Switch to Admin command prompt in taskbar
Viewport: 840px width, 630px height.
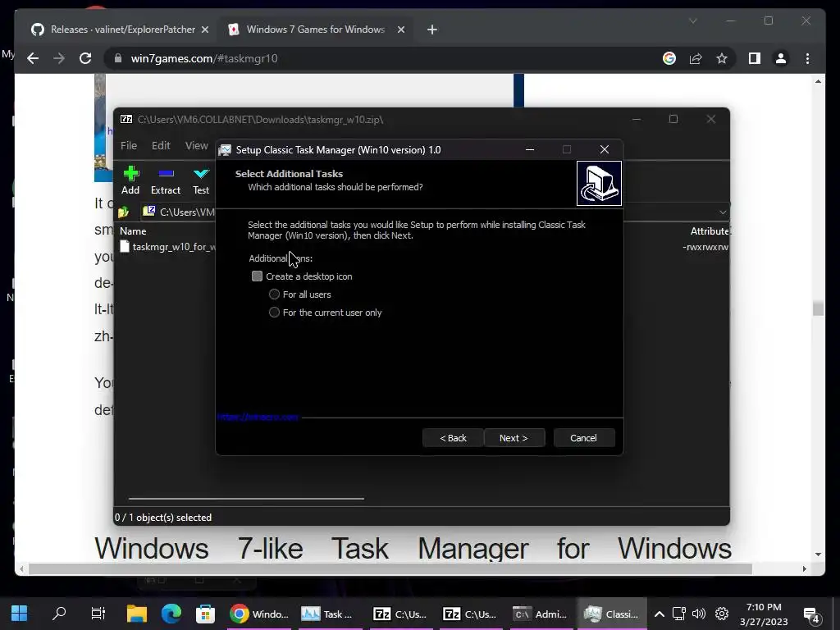(x=540, y=614)
